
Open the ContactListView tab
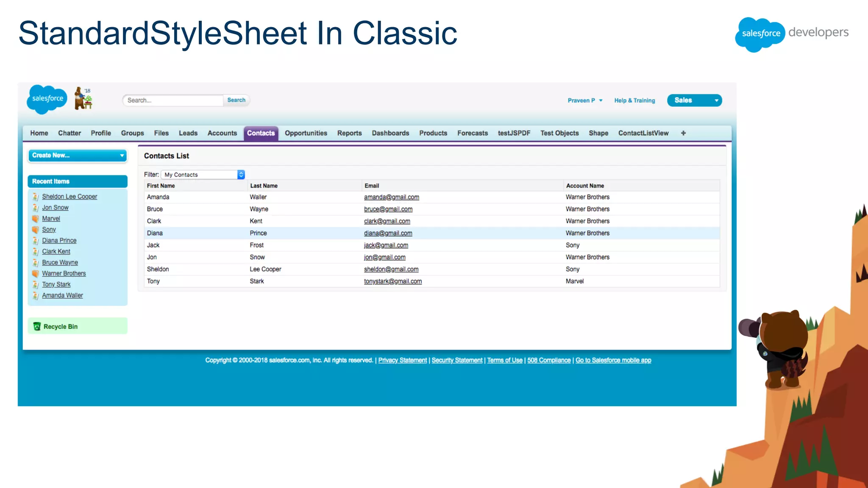click(643, 133)
